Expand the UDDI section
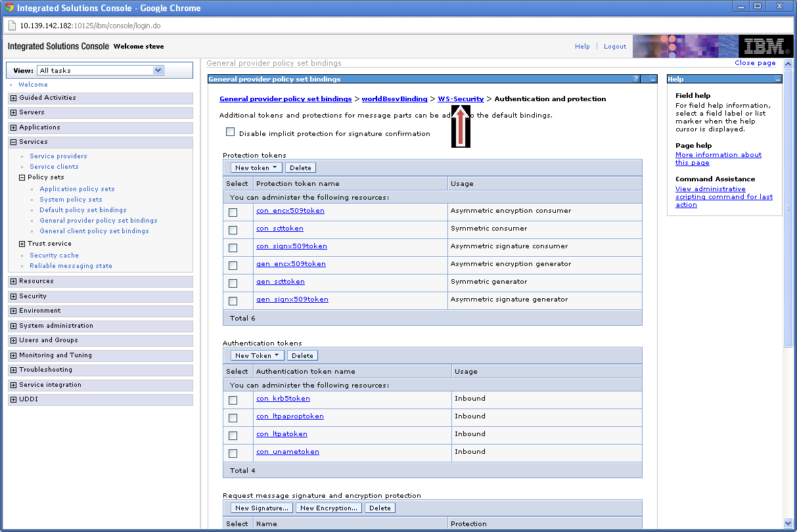This screenshot has height=532, width=797. pos(14,399)
